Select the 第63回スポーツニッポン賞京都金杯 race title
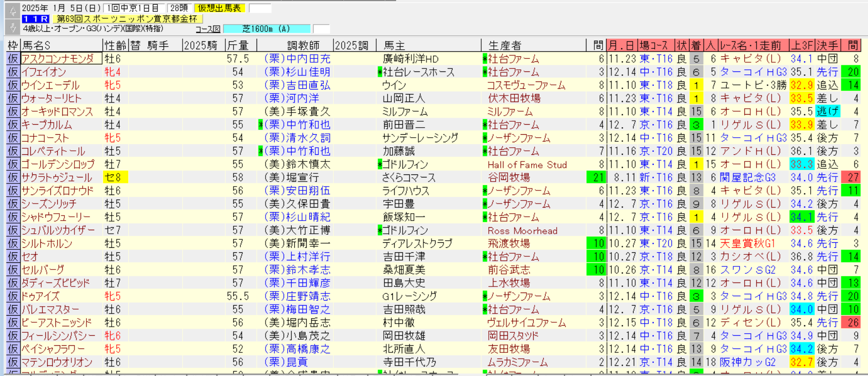 coord(127,19)
